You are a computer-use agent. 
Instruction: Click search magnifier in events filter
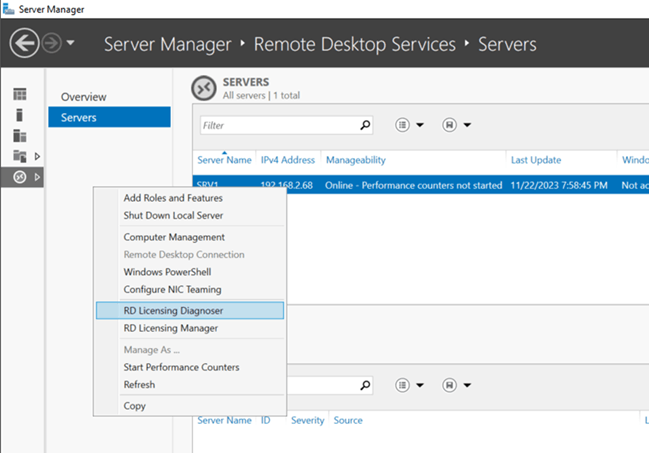coord(365,385)
